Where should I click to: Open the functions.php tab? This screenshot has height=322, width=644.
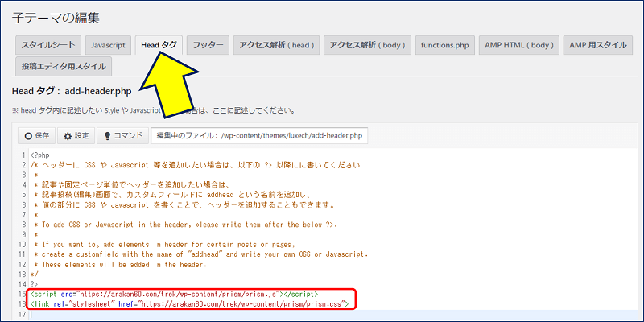click(445, 45)
